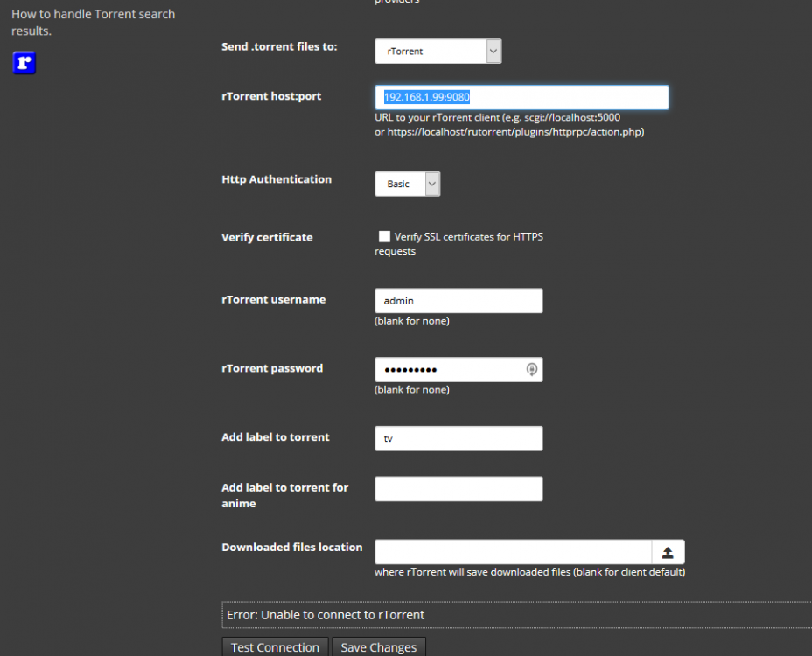The width and height of the screenshot is (812, 656).
Task: Click the Save Changes button
Action: coord(379,647)
